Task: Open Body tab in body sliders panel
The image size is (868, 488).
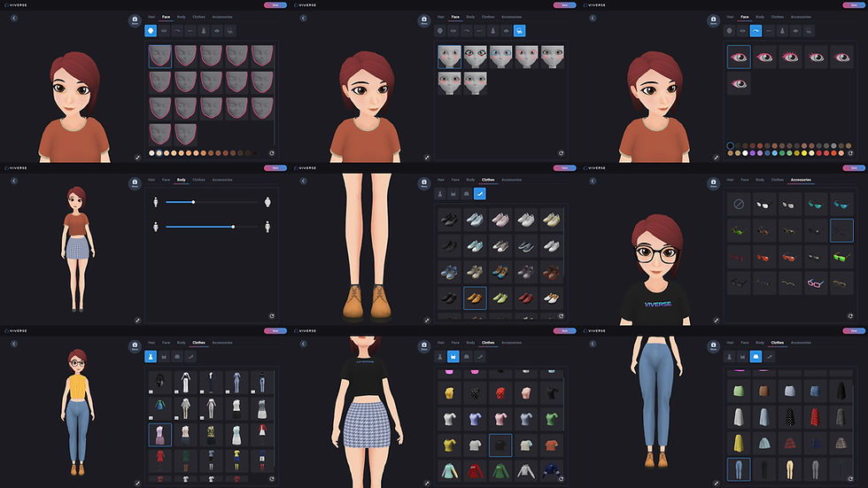Action: pyautogui.click(x=181, y=180)
